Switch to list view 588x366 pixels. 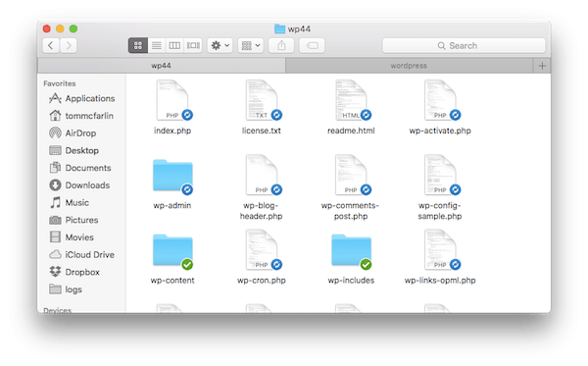pos(157,45)
